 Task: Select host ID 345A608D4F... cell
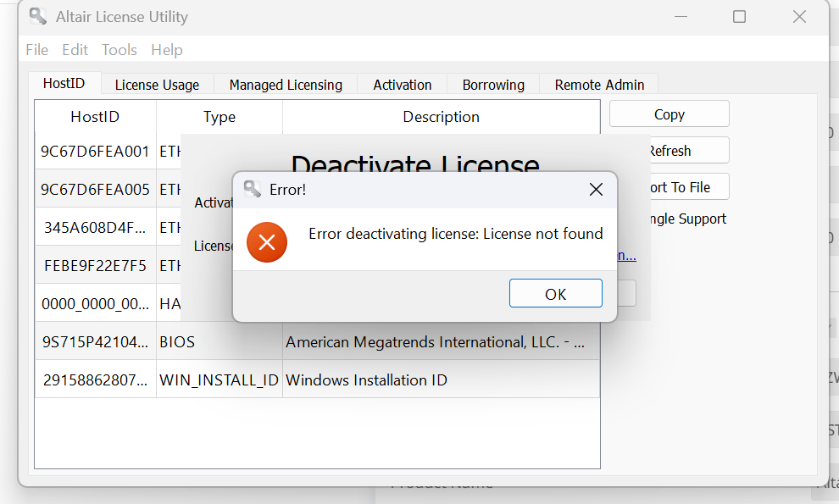point(95,227)
